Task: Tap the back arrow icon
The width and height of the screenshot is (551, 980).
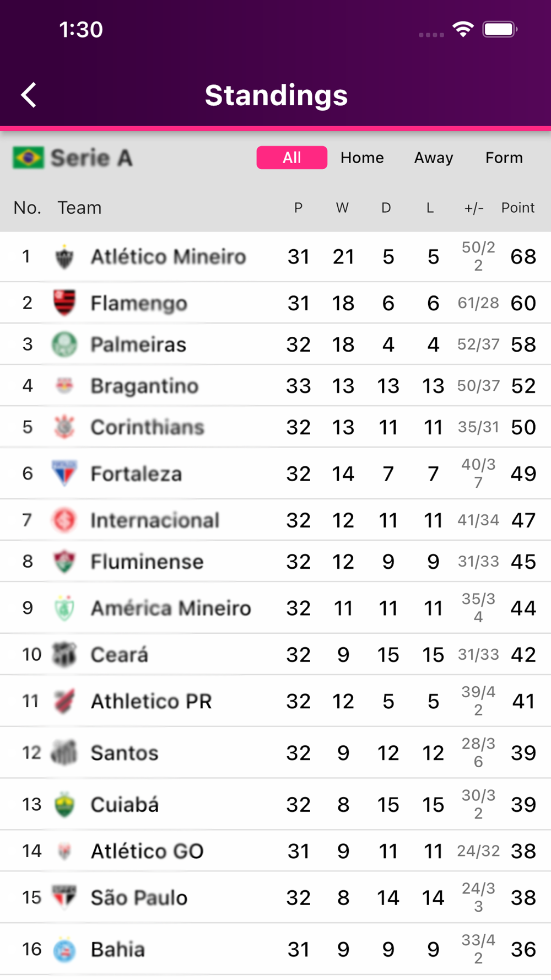Action: [x=29, y=95]
